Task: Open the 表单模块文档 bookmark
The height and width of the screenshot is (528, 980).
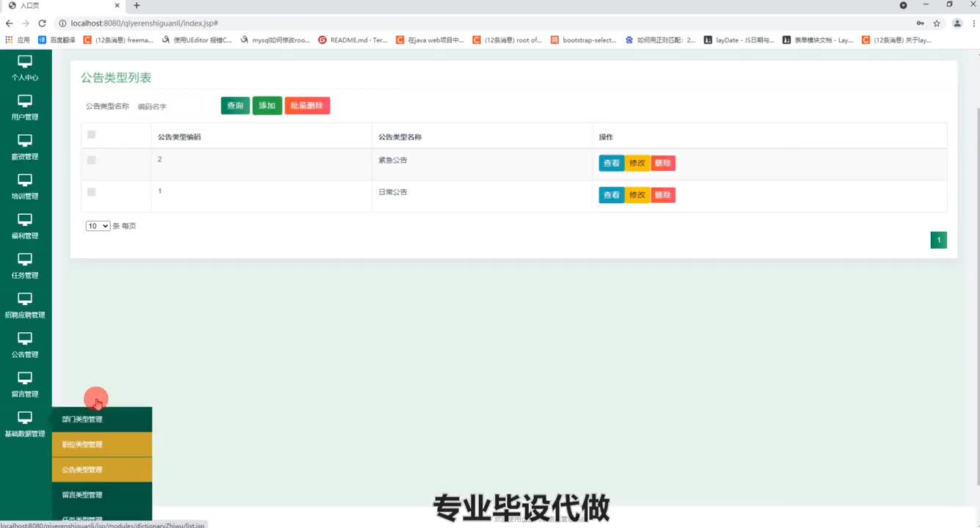Action: point(818,40)
